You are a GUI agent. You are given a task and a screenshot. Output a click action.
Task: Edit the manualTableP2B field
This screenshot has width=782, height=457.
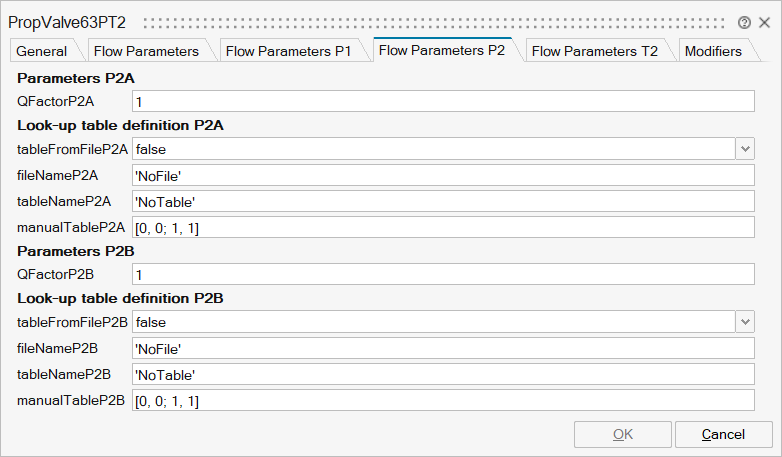443,401
